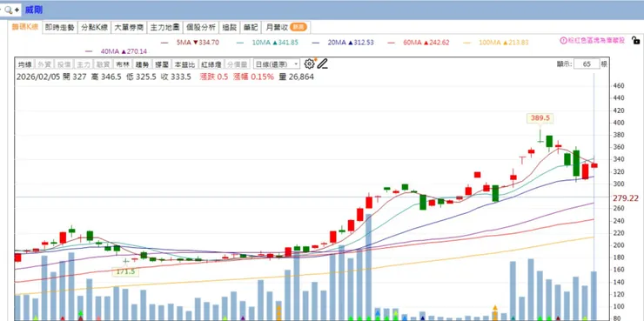Click the 279.22 crosshair price label
Viewport: 644px width, 321px height.
(626, 198)
